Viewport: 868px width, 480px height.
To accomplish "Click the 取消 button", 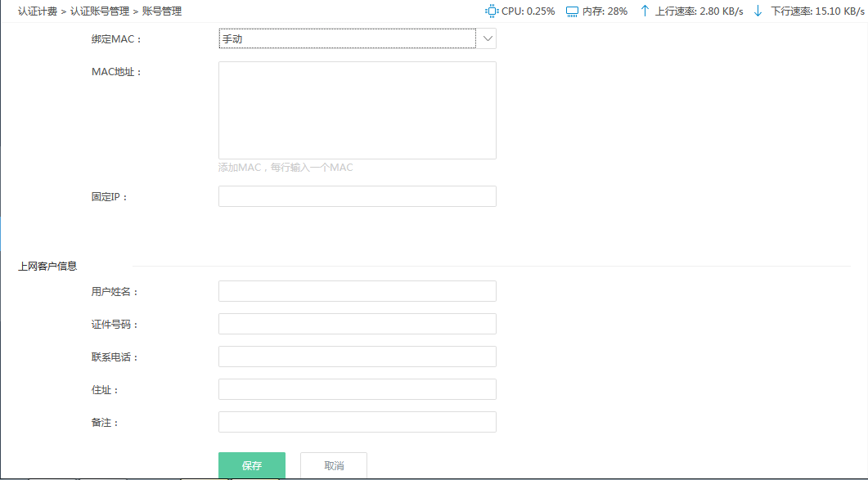I will tap(334, 465).
